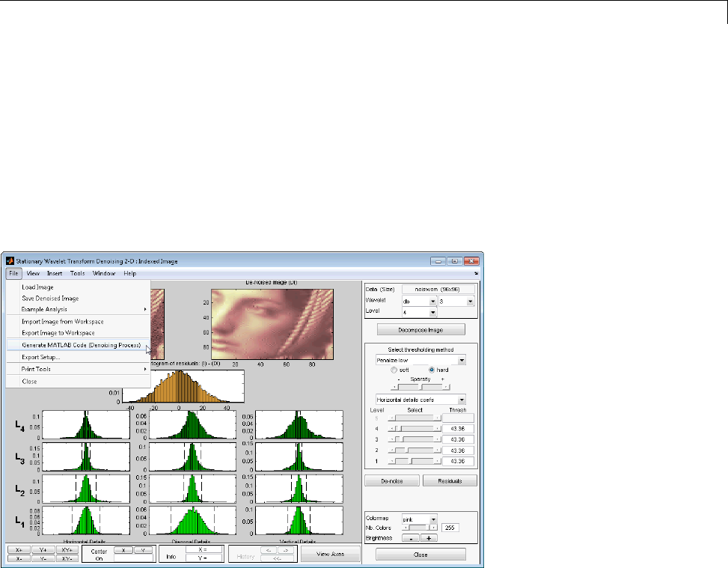Click the Level 1 Thresh value field
This screenshot has height=568, width=728.
[x=458, y=461]
